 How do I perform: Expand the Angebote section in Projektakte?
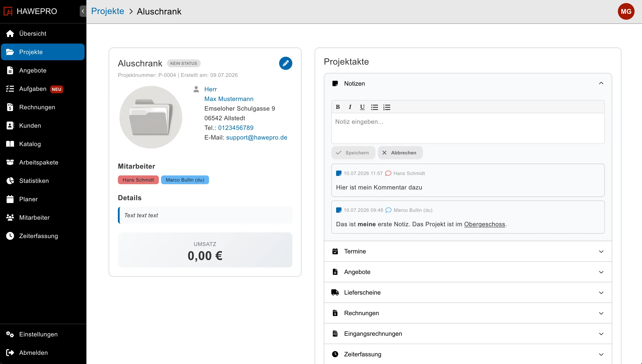(468, 272)
